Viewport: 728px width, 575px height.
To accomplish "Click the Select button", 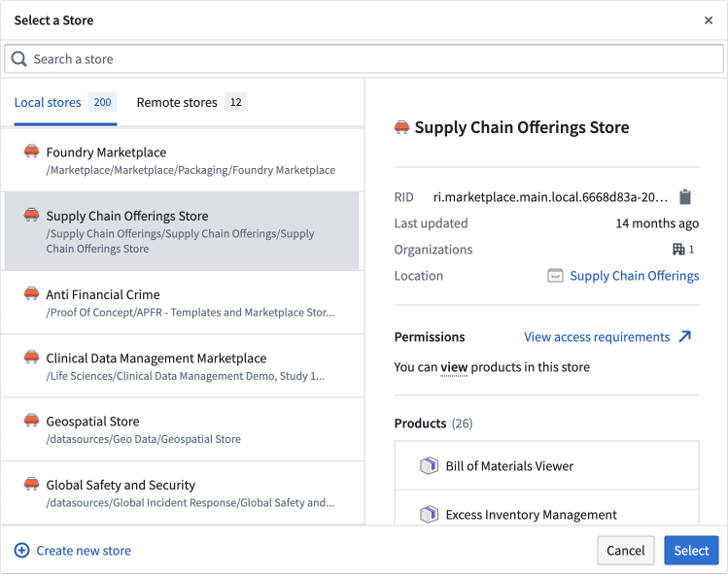I will (691, 551).
